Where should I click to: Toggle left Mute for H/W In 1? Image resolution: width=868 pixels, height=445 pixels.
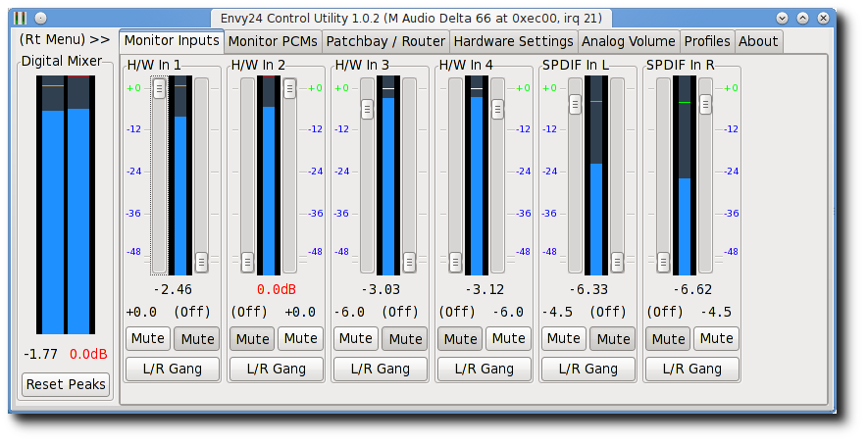point(148,339)
